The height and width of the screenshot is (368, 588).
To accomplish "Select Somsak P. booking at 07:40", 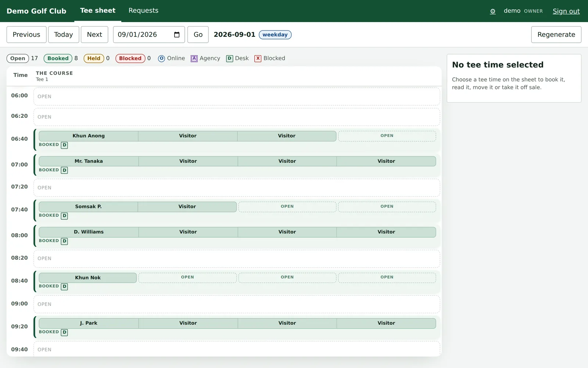I will [x=88, y=207].
